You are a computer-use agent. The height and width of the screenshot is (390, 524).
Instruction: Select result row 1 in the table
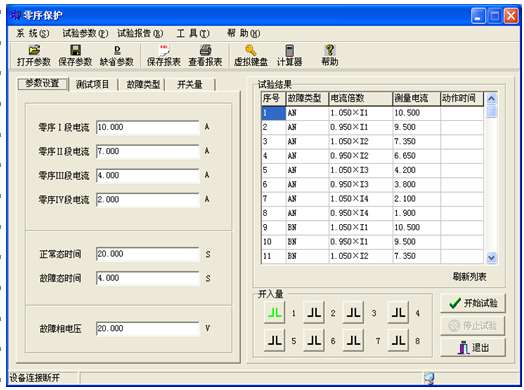click(x=372, y=113)
